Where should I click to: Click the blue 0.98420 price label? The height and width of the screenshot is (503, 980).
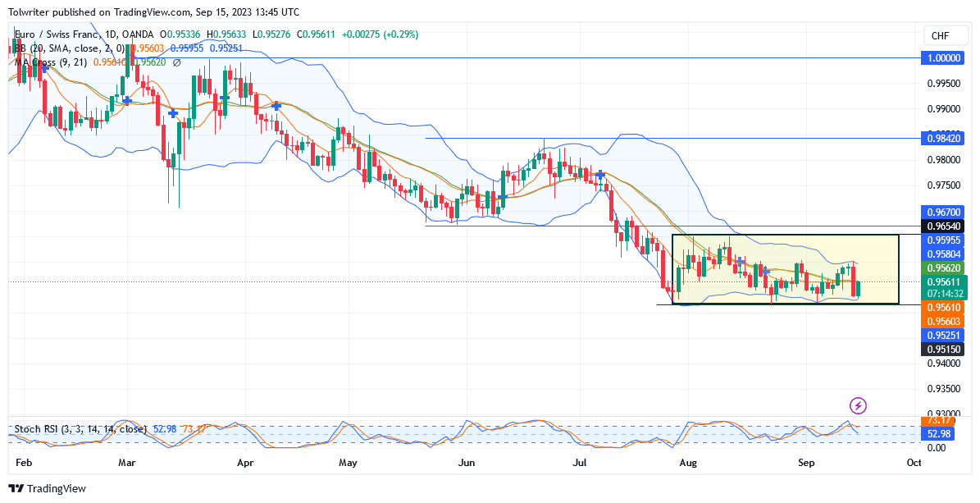[x=942, y=138]
